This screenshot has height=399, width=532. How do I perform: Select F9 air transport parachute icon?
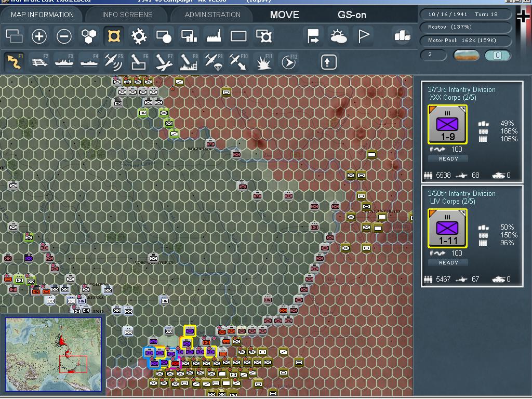[214, 62]
